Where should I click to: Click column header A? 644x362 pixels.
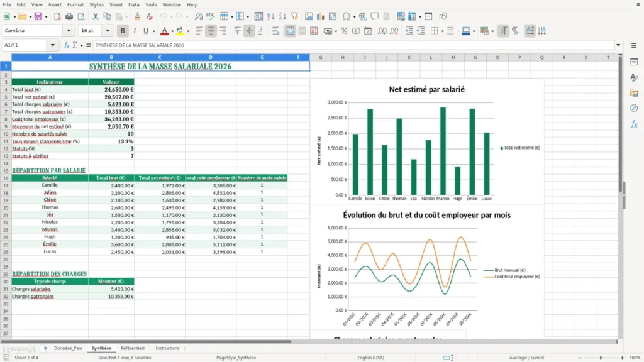coord(50,57)
